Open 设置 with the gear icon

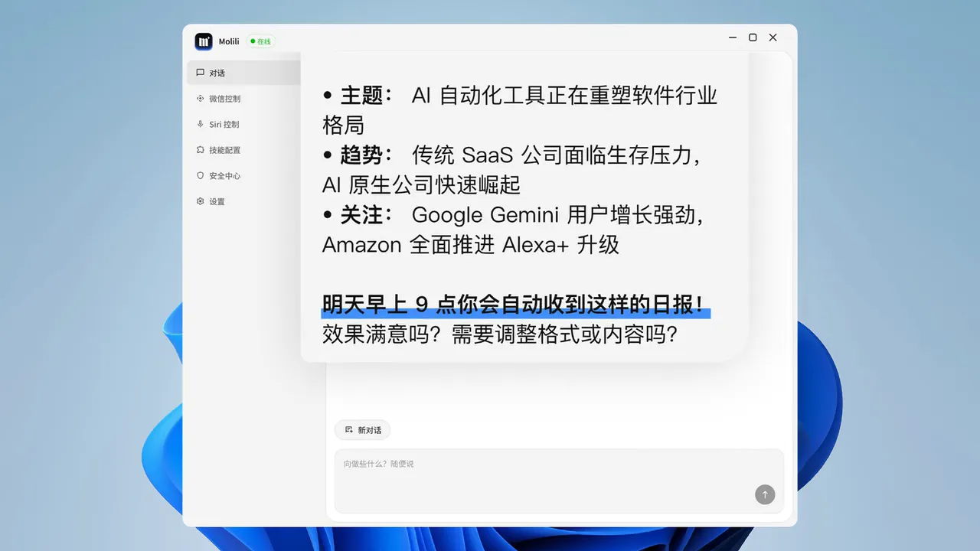(x=199, y=201)
